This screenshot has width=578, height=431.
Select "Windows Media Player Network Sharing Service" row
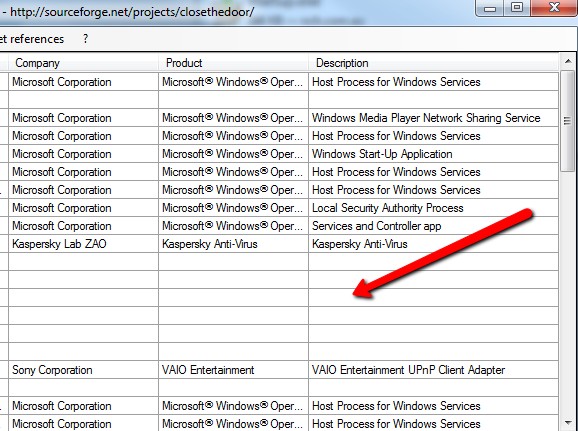point(279,118)
